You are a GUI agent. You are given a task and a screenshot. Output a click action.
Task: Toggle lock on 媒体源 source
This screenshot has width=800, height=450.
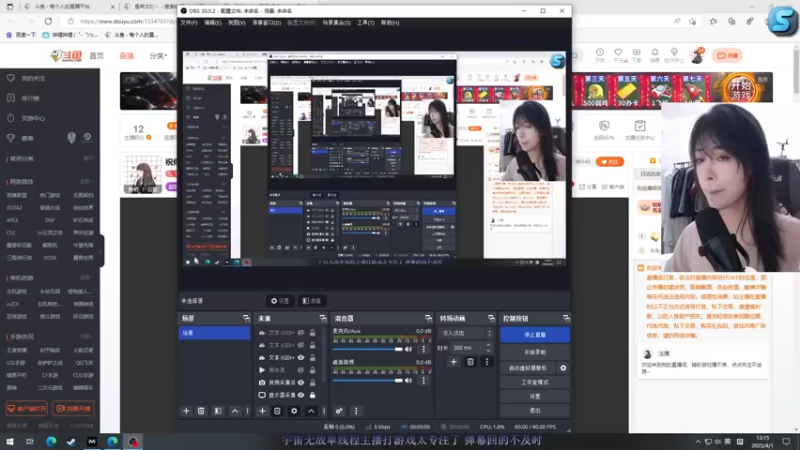pyautogui.click(x=312, y=370)
